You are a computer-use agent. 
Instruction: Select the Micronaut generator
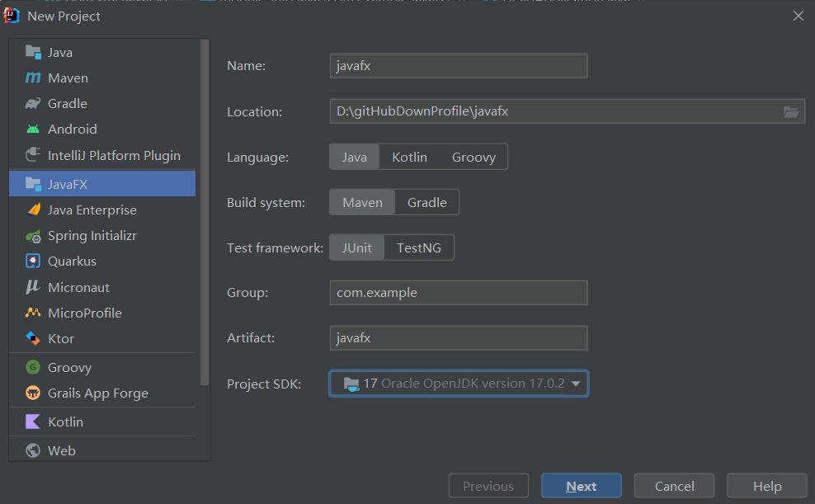[78, 286]
